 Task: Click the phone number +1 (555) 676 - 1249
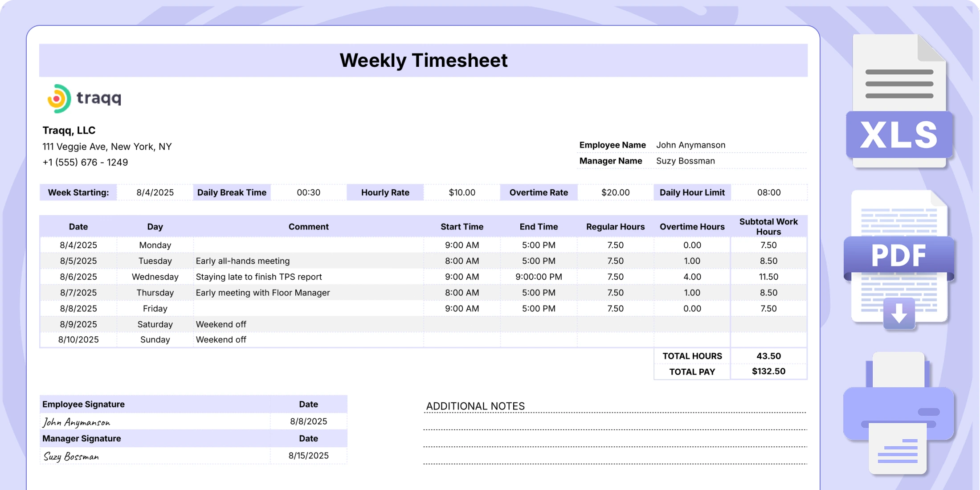pos(85,162)
